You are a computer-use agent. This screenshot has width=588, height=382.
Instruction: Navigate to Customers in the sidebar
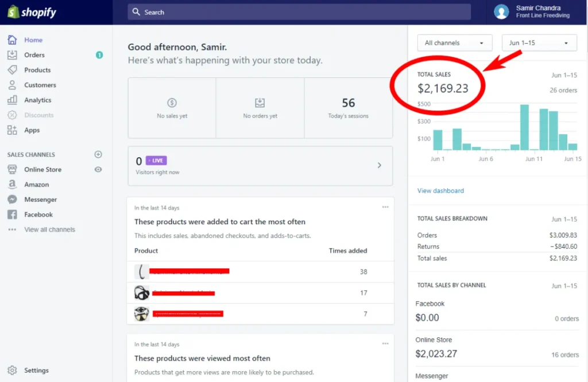pyautogui.click(x=40, y=85)
